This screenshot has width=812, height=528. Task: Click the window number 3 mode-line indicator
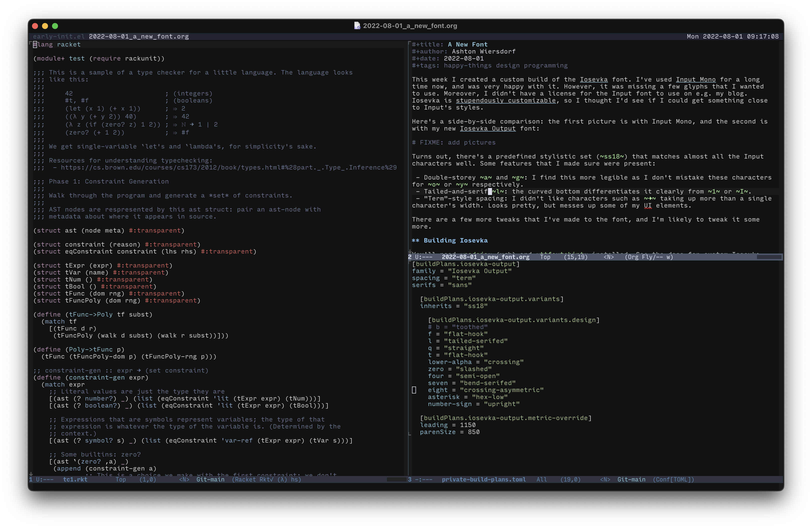[x=410, y=479]
